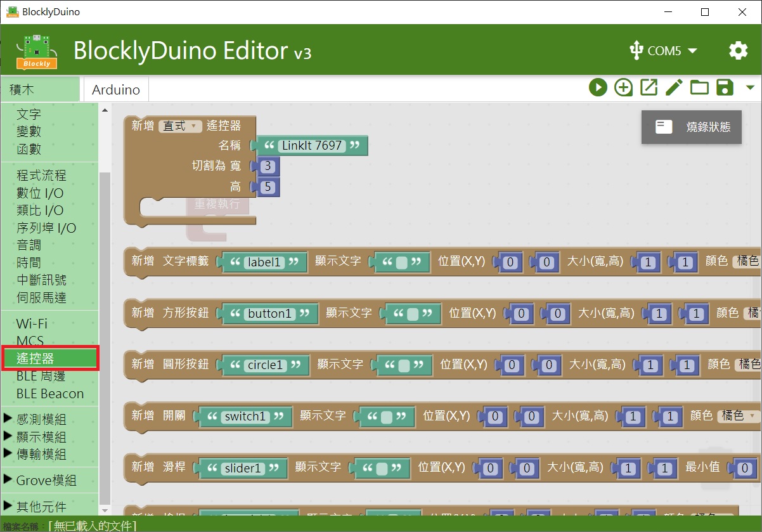The height and width of the screenshot is (532, 762).
Task: Click the switch1 name field
Action: click(245, 417)
